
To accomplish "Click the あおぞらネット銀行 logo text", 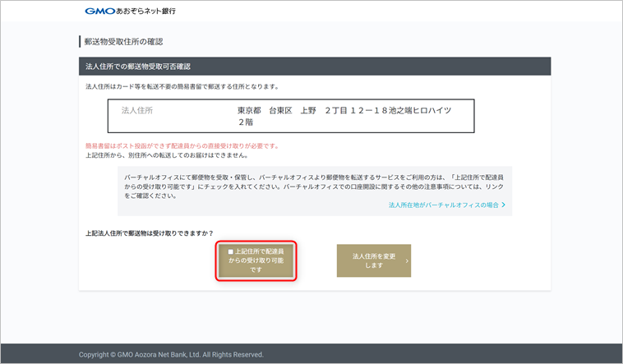I will tap(146, 12).
